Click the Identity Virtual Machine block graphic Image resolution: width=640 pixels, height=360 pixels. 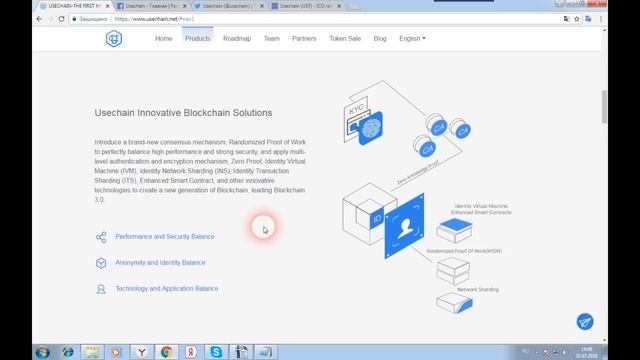point(455,231)
